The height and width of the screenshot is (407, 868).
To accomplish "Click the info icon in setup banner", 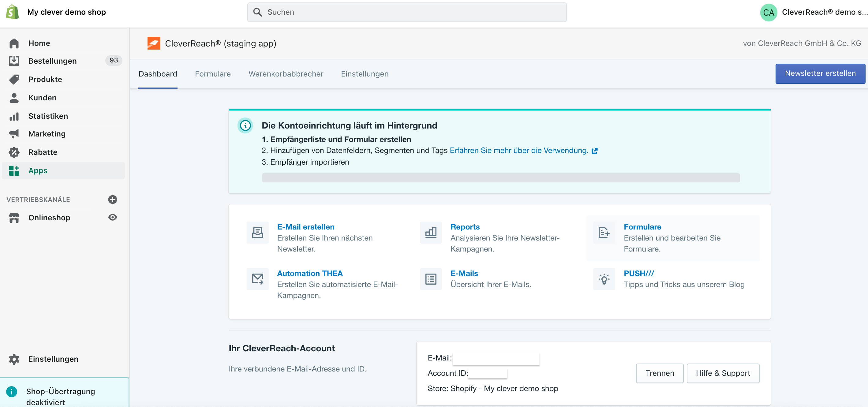I will tap(245, 126).
